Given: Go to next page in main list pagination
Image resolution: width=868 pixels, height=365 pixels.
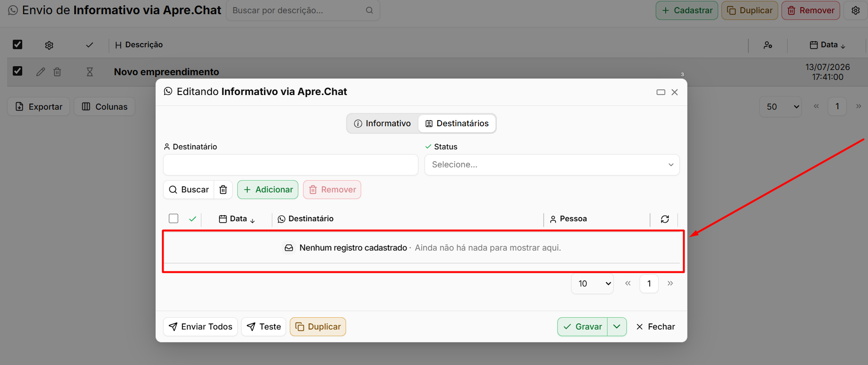Looking at the screenshot, I should (859, 106).
